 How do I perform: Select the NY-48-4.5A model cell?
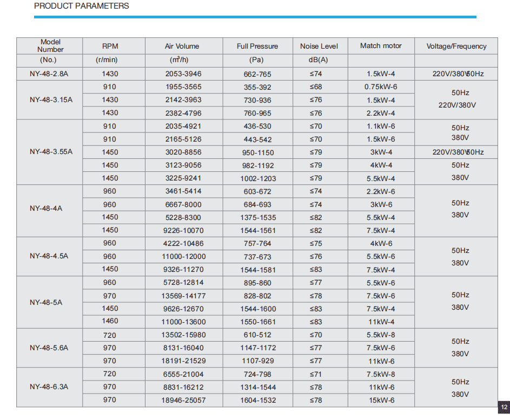(x=49, y=256)
